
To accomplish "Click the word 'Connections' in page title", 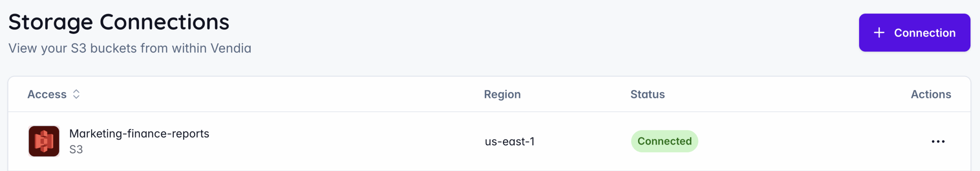I will (164, 22).
